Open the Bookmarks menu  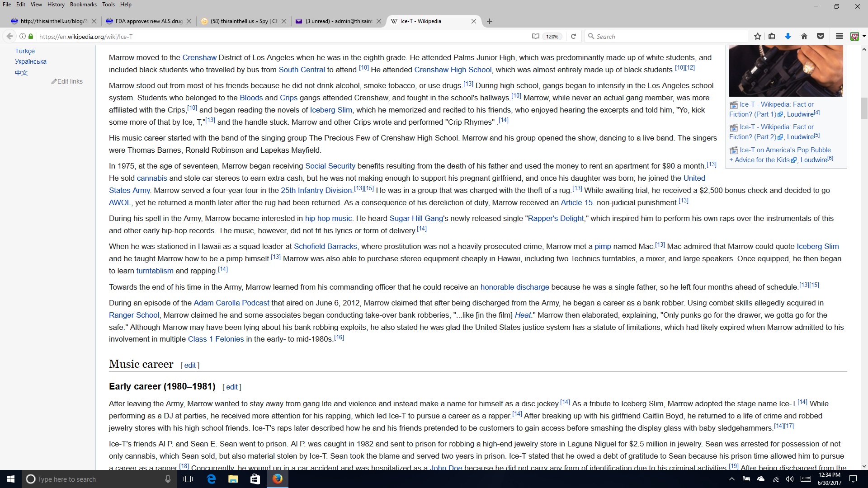tap(83, 5)
